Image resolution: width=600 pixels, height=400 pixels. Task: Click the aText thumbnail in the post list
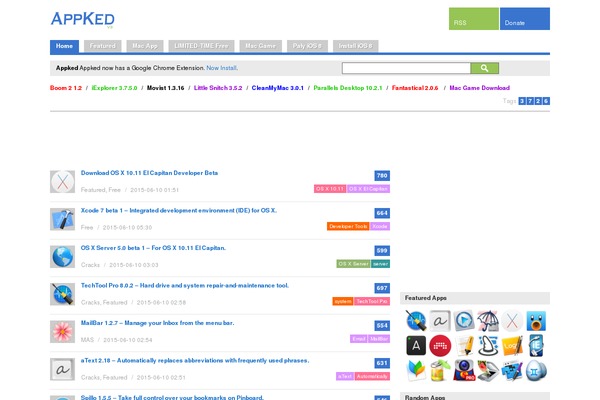coord(62,369)
